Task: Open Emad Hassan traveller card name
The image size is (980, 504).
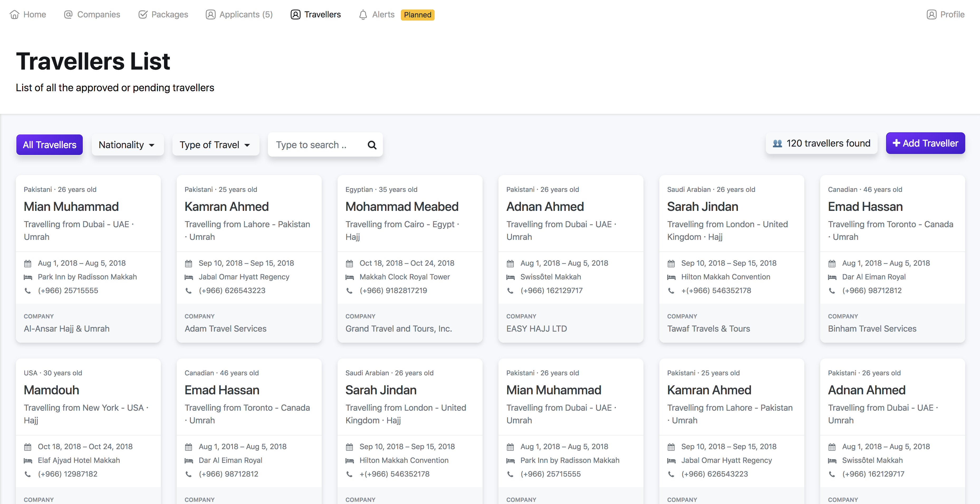Action: pos(865,207)
